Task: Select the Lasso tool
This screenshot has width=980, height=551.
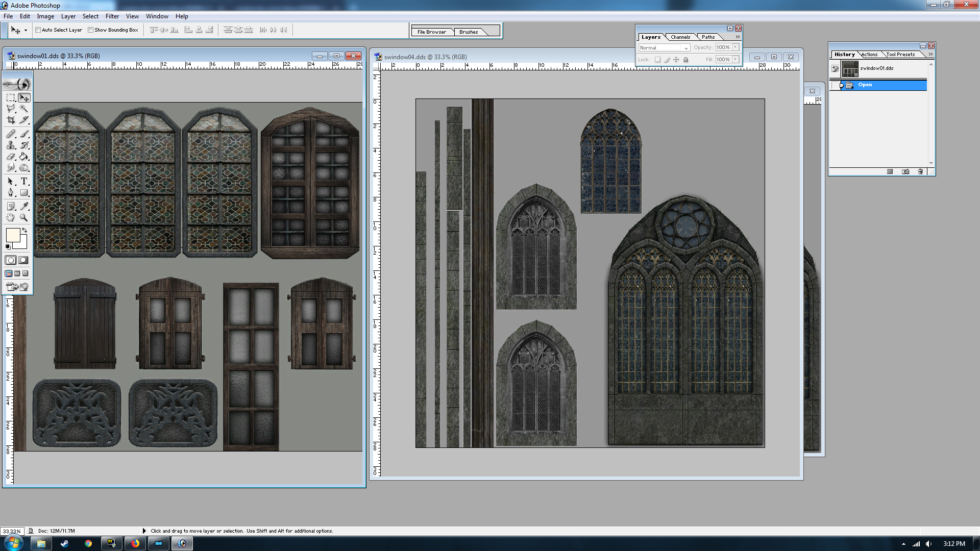Action: tap(11, 109)
